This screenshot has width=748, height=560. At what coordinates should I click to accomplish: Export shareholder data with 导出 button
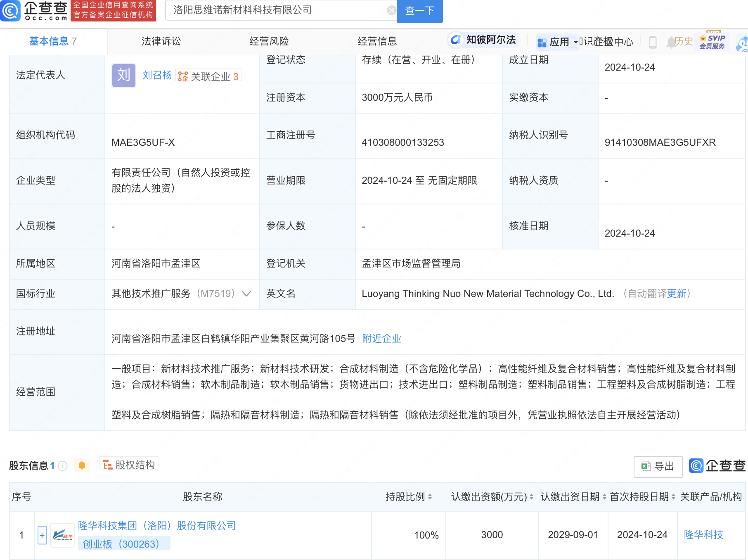coord(658,466)
